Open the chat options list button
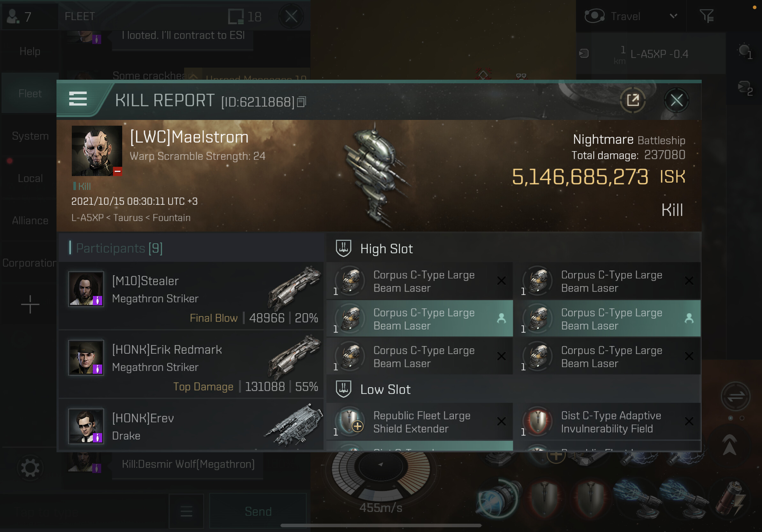The width and height of the screenshot is (762, 532). pos(187,511)
